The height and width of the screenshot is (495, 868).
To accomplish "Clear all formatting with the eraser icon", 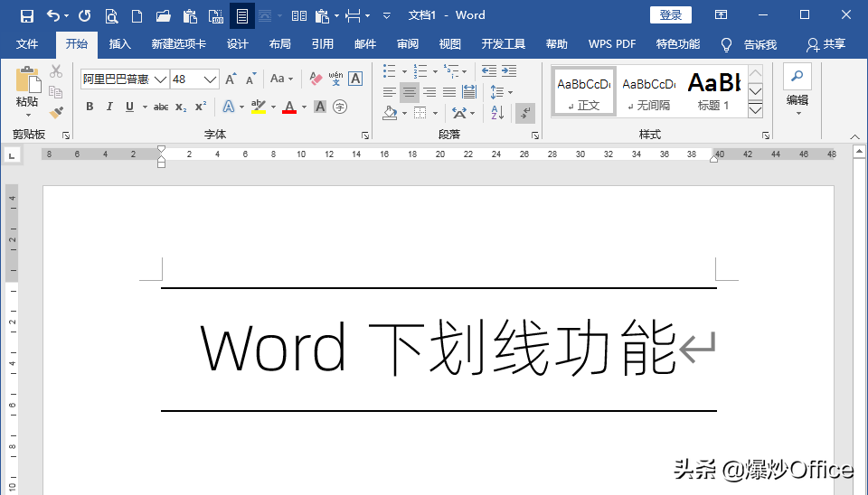I will (316, 79).
